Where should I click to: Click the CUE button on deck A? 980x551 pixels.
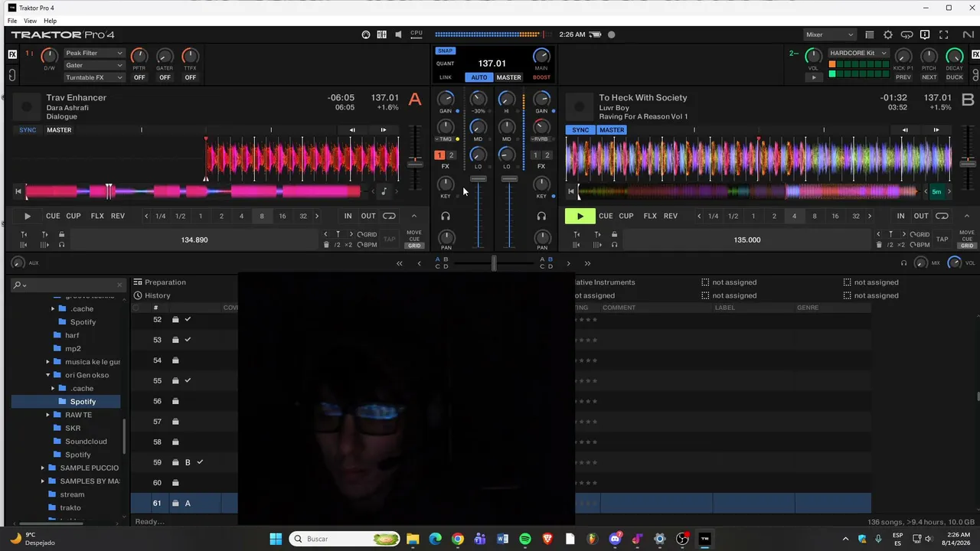point(53,216)
